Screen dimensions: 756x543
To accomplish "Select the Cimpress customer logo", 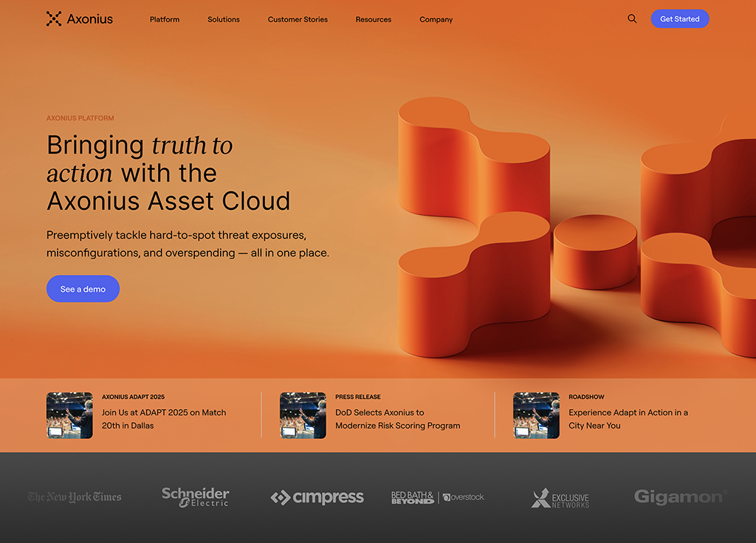I will (317, 498).
